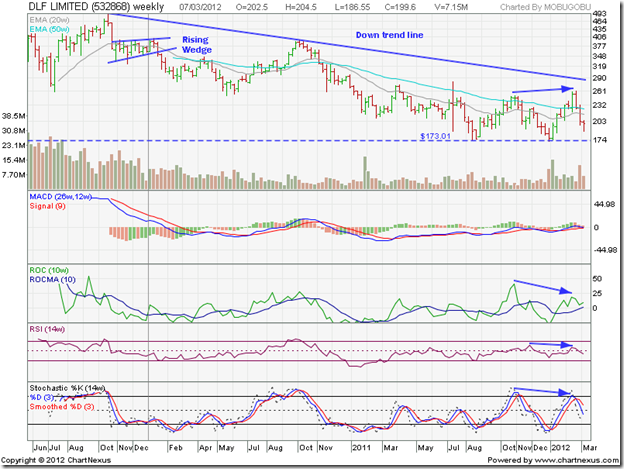Viewport: 624px width, 469px height.
Task: Click the O=202.5 open value
Action: tap(252, 7)
